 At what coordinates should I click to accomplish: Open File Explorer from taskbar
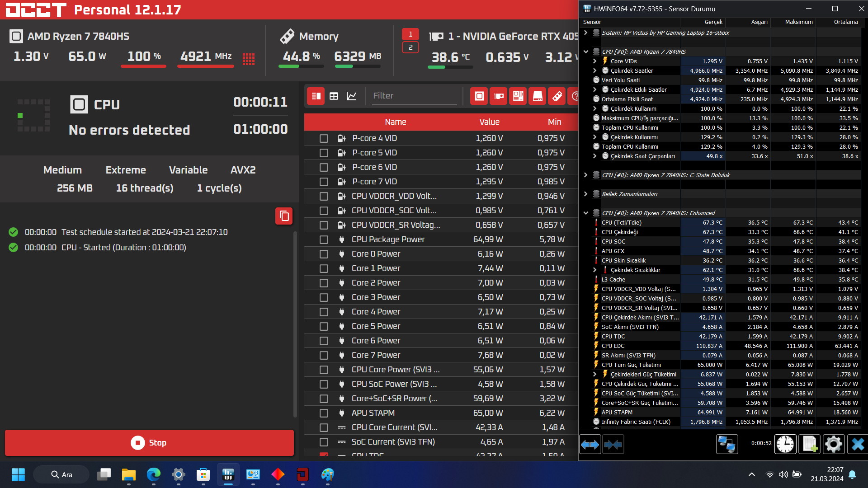(129, 474)
